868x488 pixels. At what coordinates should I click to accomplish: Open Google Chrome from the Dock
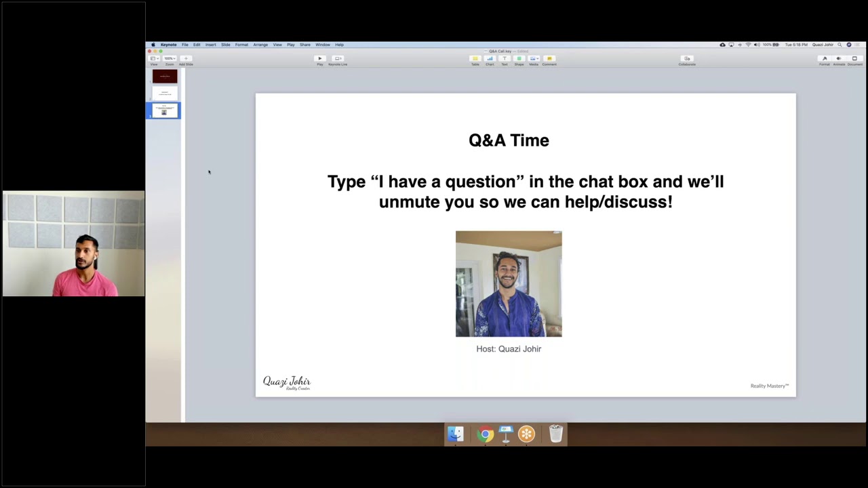pyautogui.click(x=485, y=434)
